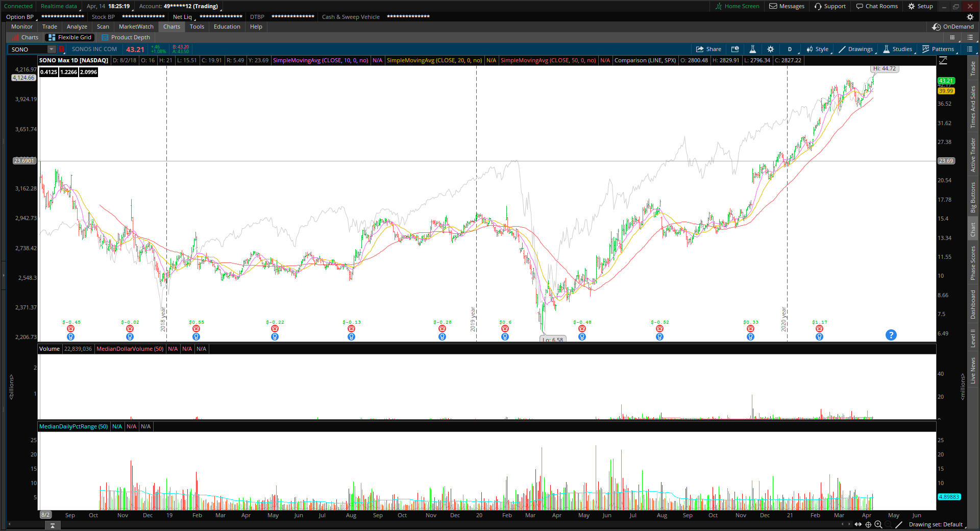
Task: Open Setup menu
Action: pos(920,6)
